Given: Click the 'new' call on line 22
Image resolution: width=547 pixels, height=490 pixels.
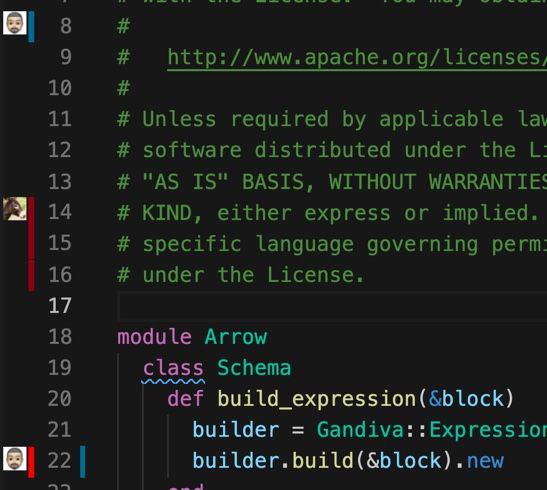Looking at the screenshot, I should [x=485, y=461].
